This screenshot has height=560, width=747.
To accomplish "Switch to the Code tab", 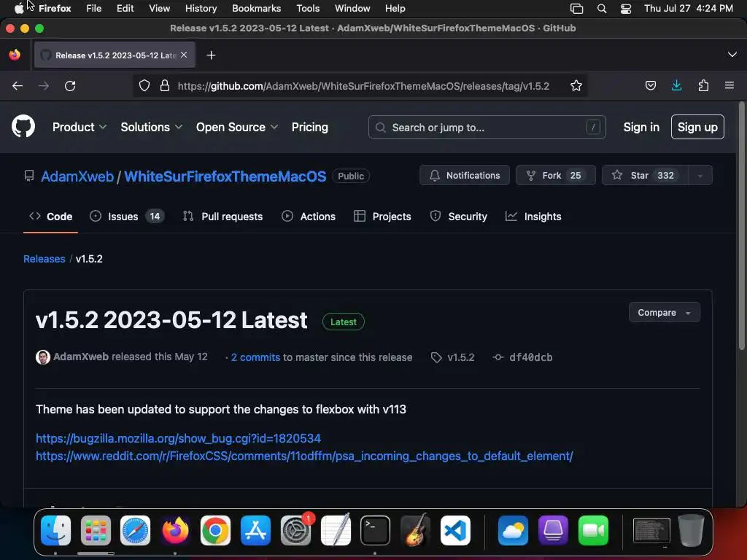I will pos(50,216).
